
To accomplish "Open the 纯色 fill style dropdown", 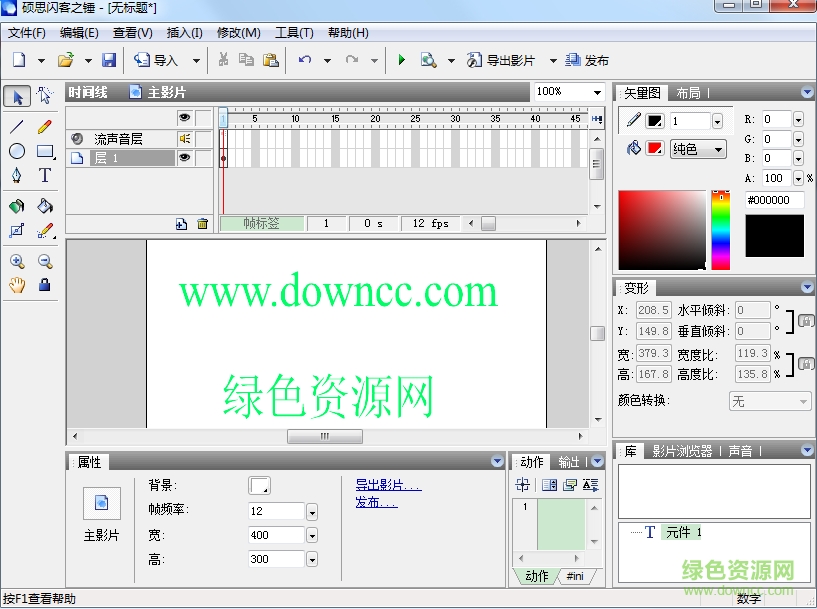I will tap(700, 148).
